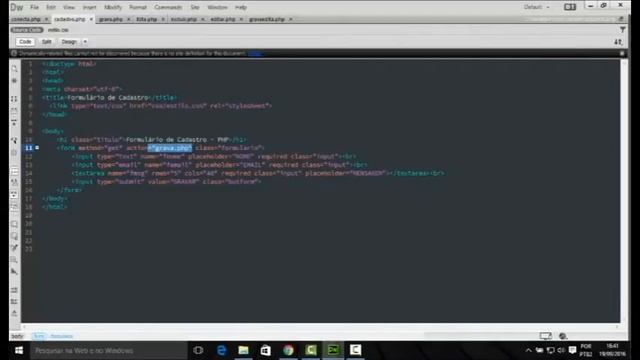
Task: Click the Pesquisar na Web e no Windows search box
Action: pos(108,351)
